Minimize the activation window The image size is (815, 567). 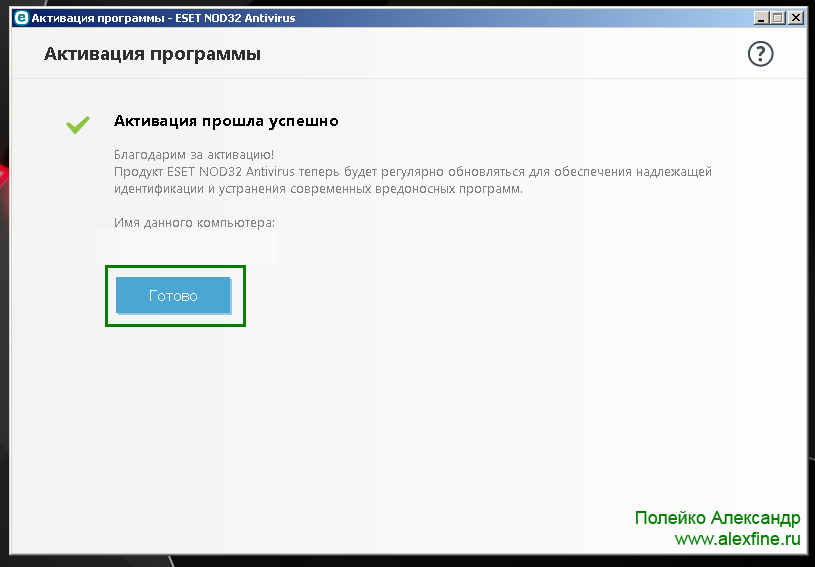click(x=761, y=18)
